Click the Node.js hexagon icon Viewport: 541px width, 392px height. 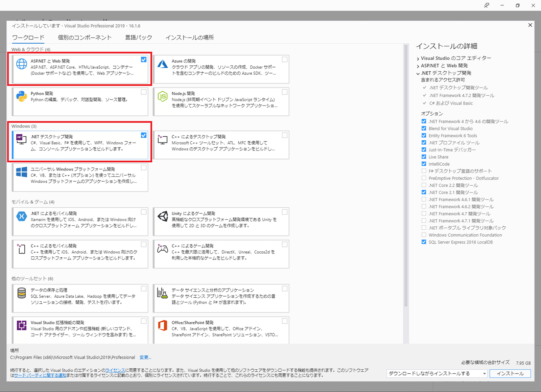click(x=163, y=96)
